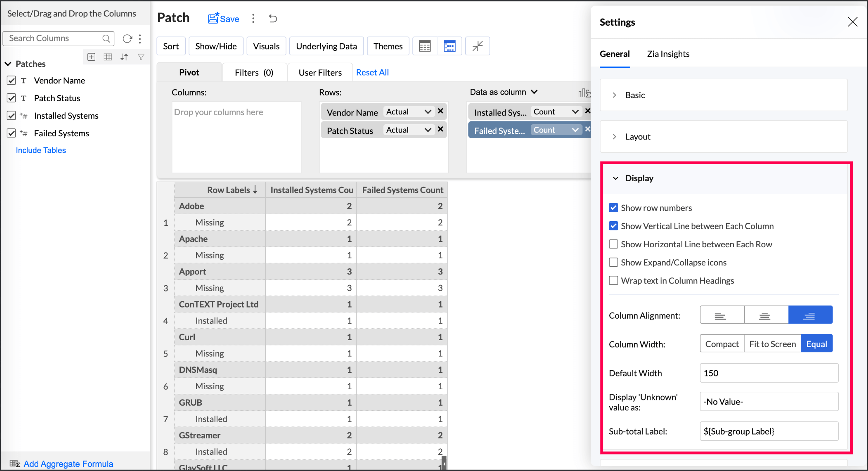This screenshot has width=868, height=471.
Task: Click the refresh columns icon
Action: click(x=127, y=39)
